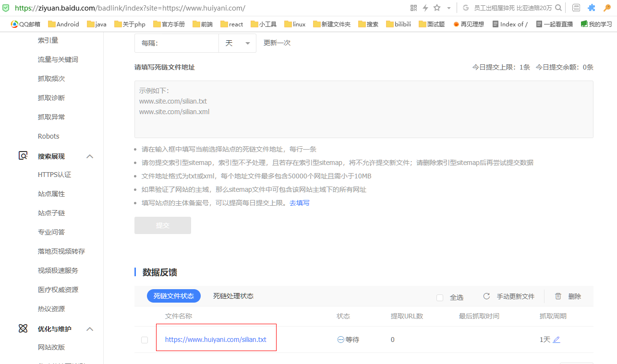617x364 pixels.
Task: Check the box for the silian.txt row
Action: tap(145, 340)
